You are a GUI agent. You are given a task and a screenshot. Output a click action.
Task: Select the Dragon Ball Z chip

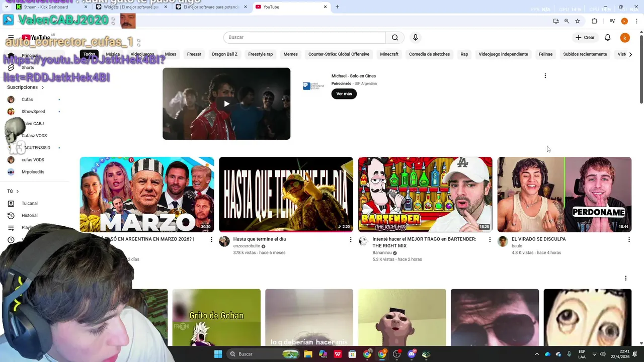(x=224, y=54)
